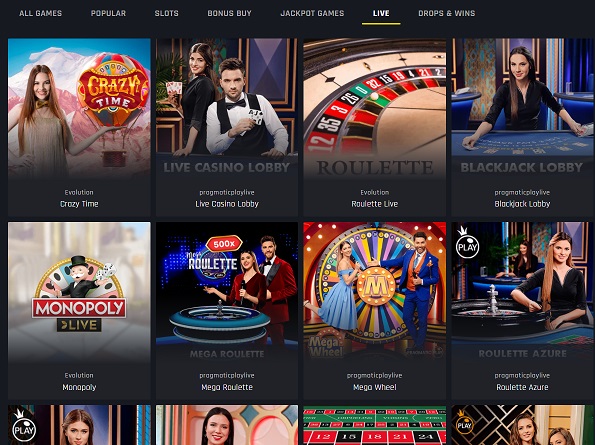Image resolution: width=595 pixels, height=445 pixels.
Task: Select the Slots tab
Action: pyautogui.click(x=167, y=13)
